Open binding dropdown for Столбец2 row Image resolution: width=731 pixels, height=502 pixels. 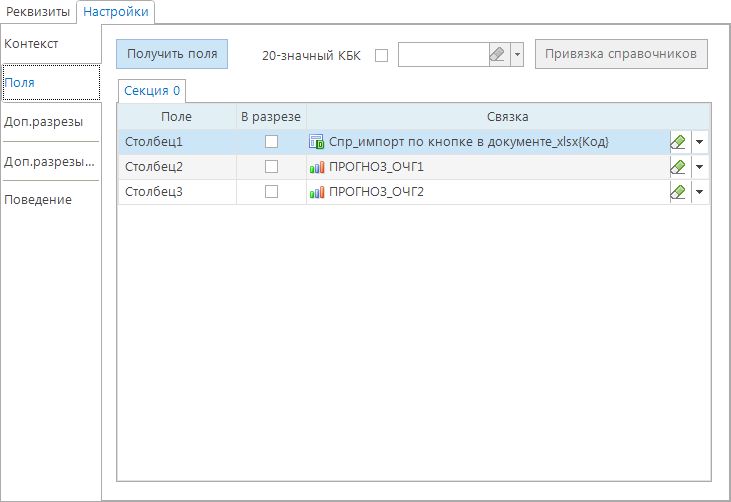[x=699, y=167]
